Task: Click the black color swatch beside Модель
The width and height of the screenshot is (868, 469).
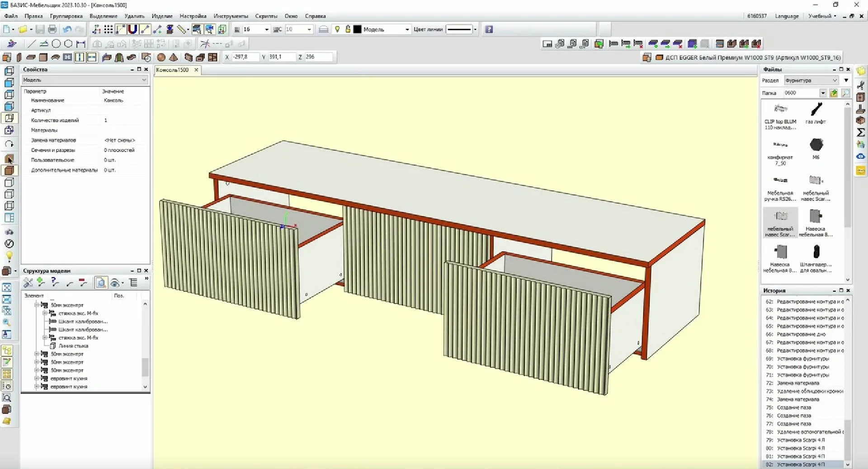Action: coord(357,29)
